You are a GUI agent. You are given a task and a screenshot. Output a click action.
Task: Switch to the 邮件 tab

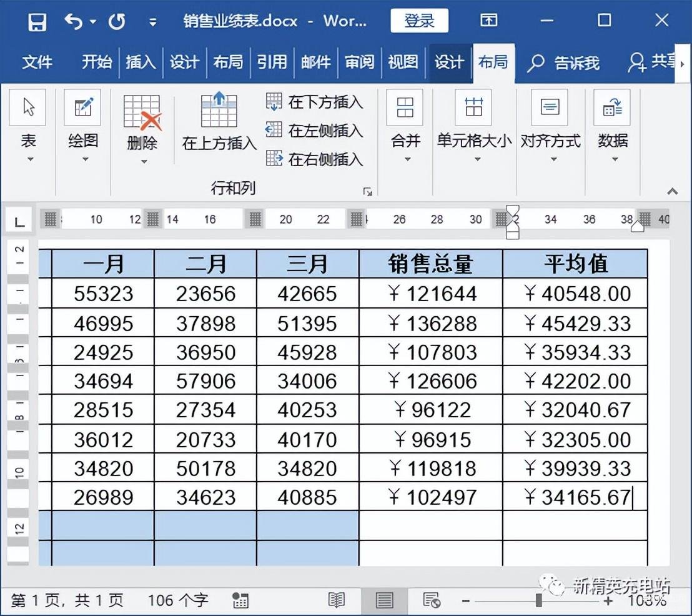[315, 62]
